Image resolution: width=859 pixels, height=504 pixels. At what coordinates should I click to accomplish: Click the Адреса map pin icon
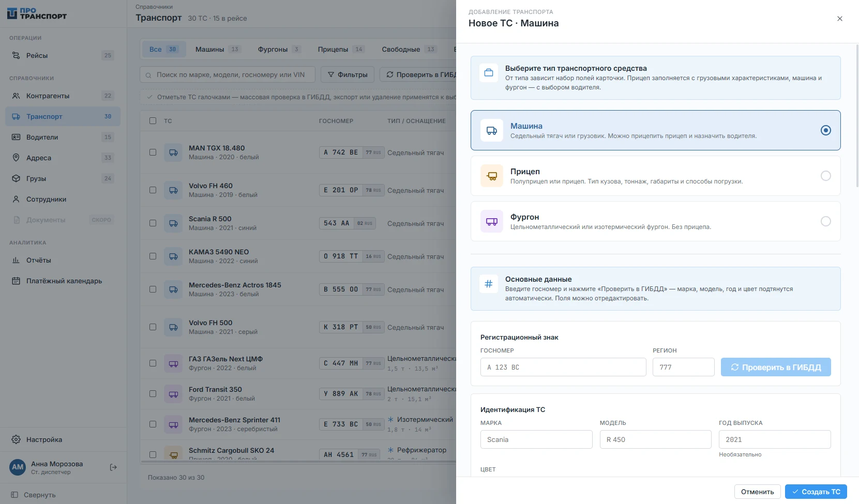pos(16,158)
